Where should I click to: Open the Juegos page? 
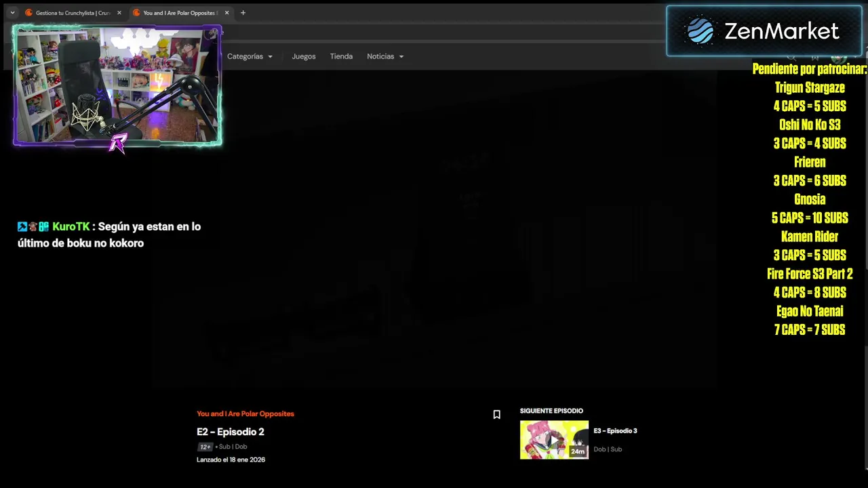coord(304,56)
